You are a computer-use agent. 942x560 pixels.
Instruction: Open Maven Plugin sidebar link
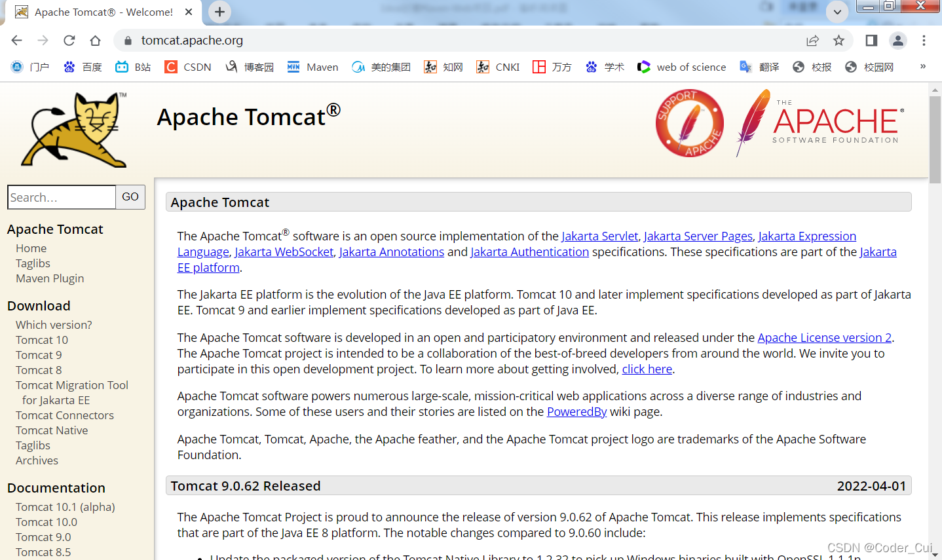tap(50, 278)
